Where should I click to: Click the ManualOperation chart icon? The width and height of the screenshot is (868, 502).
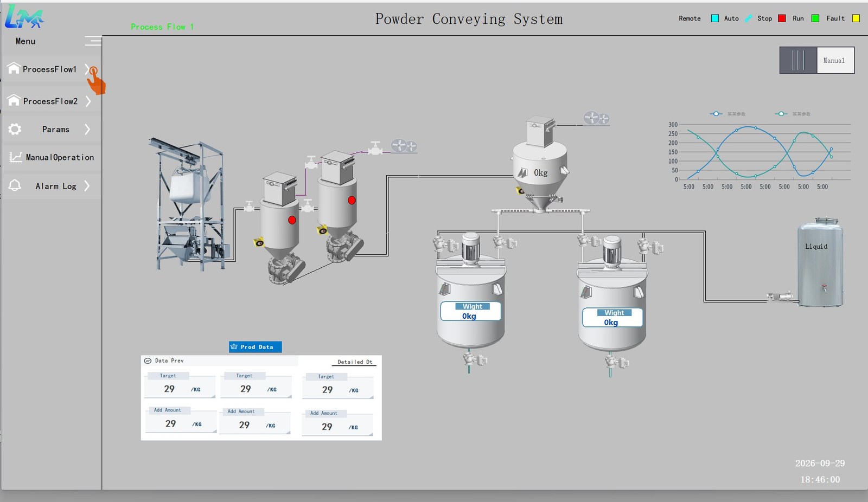click(x=16, y=157)
